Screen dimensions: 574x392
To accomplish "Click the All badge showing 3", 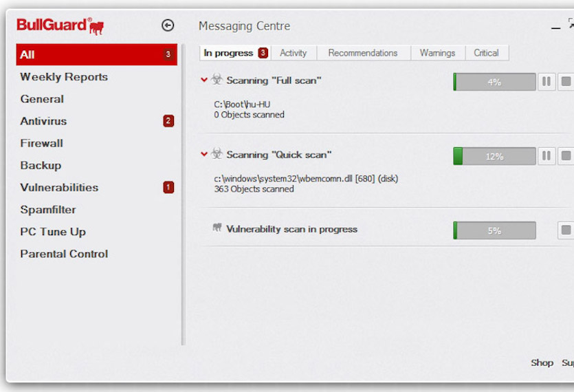I will (x=168, y=54).
